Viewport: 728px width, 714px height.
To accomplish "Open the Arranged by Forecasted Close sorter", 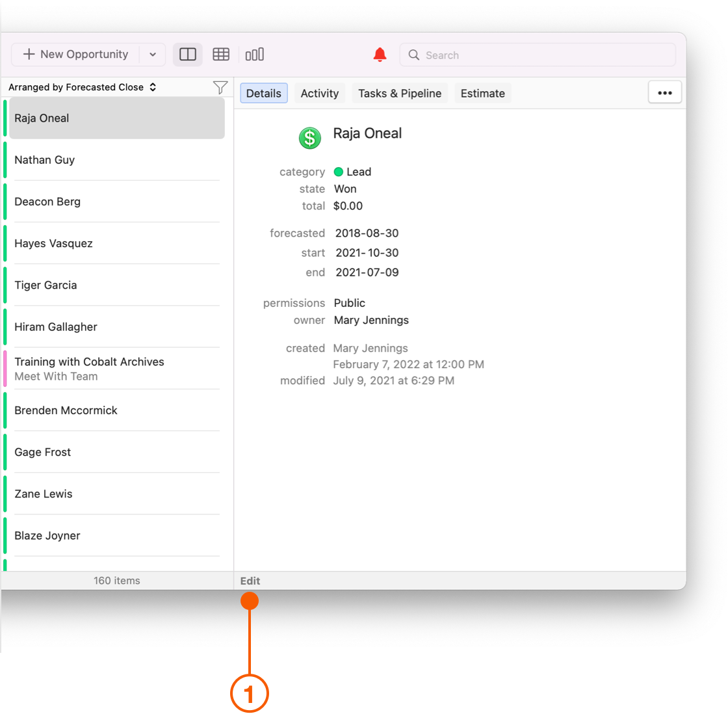I will point(78,86).
